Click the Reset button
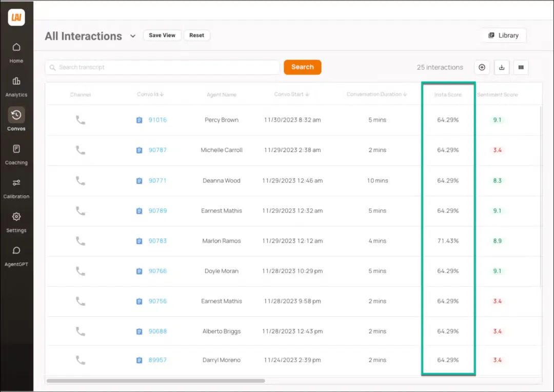 [196, 35]
